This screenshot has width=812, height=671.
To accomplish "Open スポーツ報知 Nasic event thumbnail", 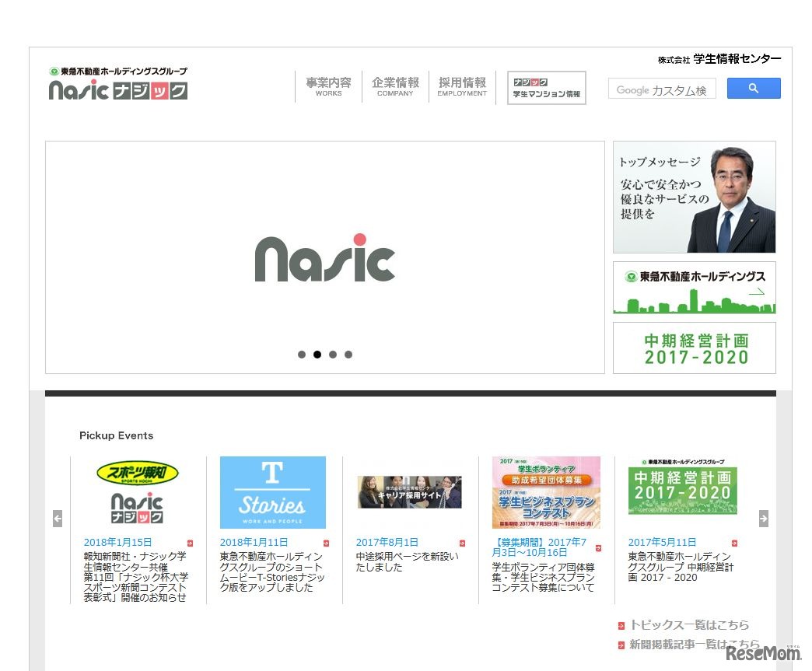I will click(137, 492).
